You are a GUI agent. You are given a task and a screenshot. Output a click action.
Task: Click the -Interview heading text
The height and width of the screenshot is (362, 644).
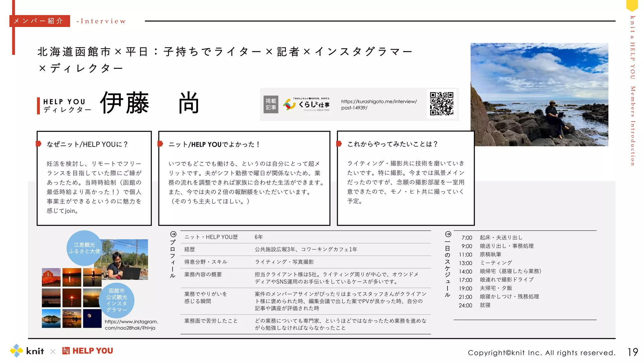[x=101, y=21]
